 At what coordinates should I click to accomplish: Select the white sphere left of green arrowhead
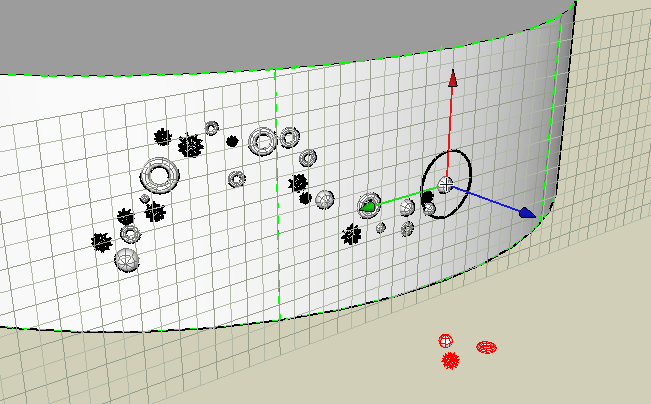[x=324, y=200]
